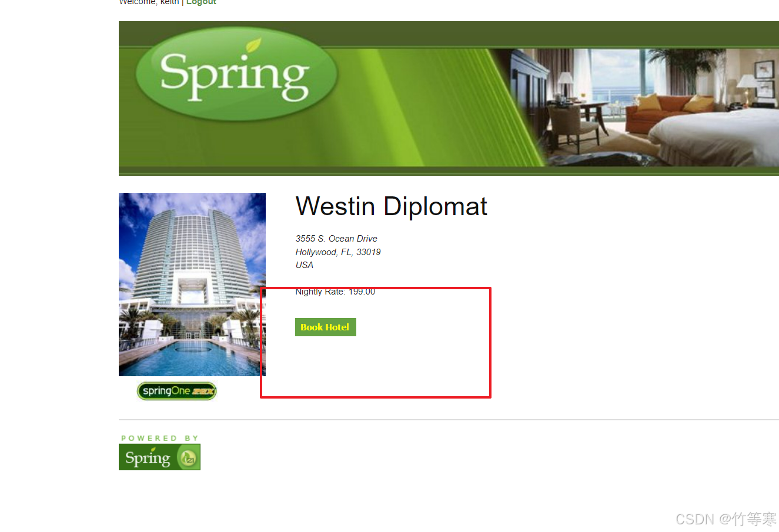Click the 3555 S. Ocean Drive address line
779x532 pixels.
click(336, 239)
